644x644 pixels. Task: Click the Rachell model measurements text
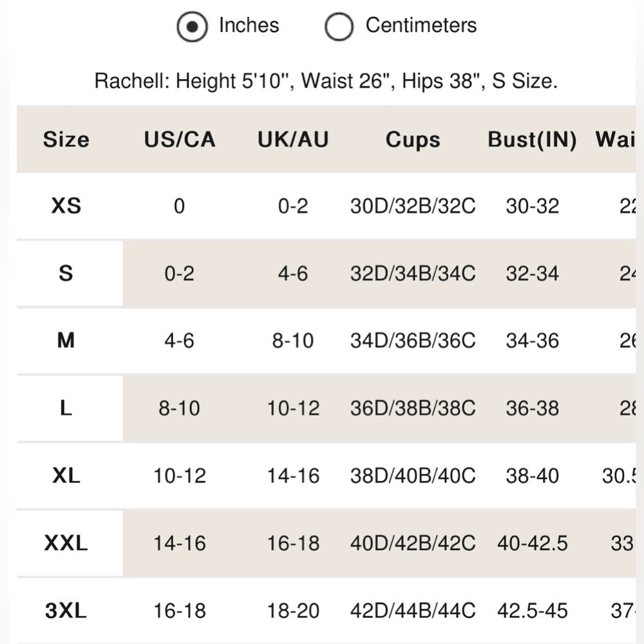click(x=326, y=80)
